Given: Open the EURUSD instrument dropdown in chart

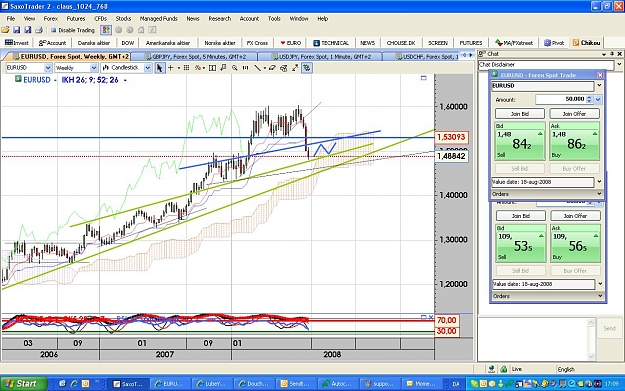Looking at the screenshot, I should (29, 68).
